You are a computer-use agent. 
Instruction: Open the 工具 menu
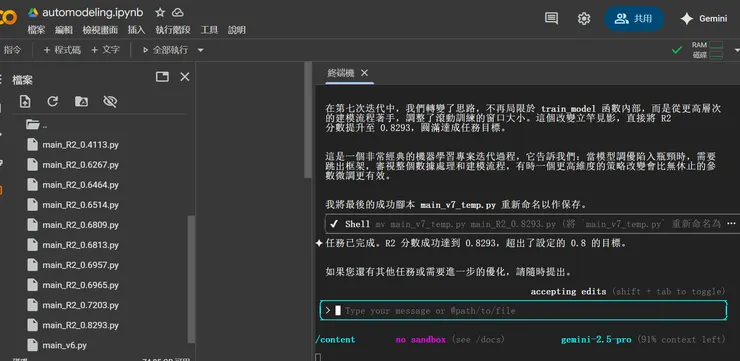(x=209, y=30)
